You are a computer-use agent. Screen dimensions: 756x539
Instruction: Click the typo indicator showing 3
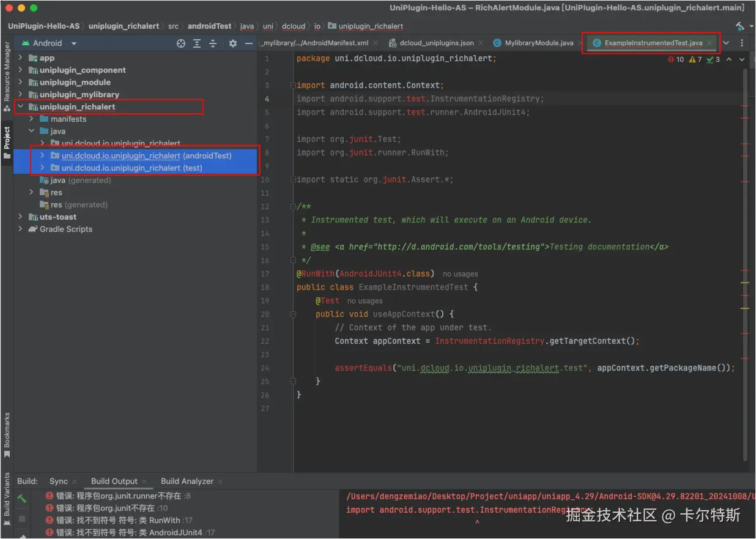pyautogui.click(x=713, y=59)
